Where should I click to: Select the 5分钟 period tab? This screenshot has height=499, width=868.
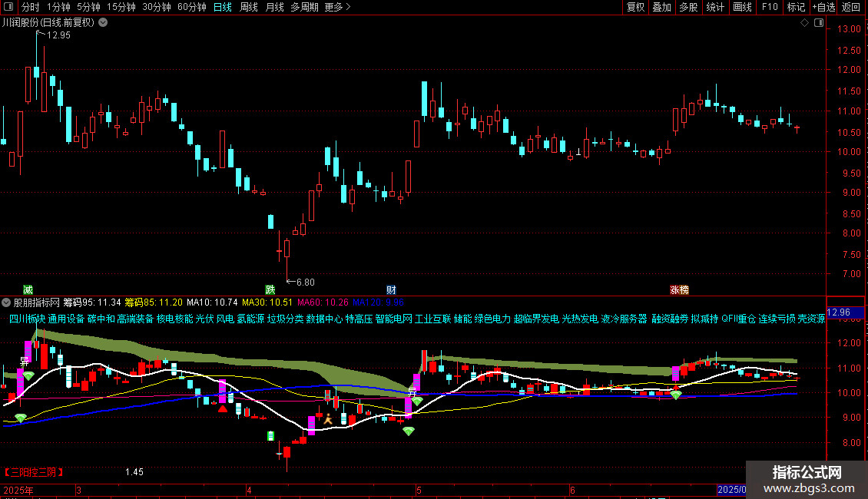click(x=88, y=7)
